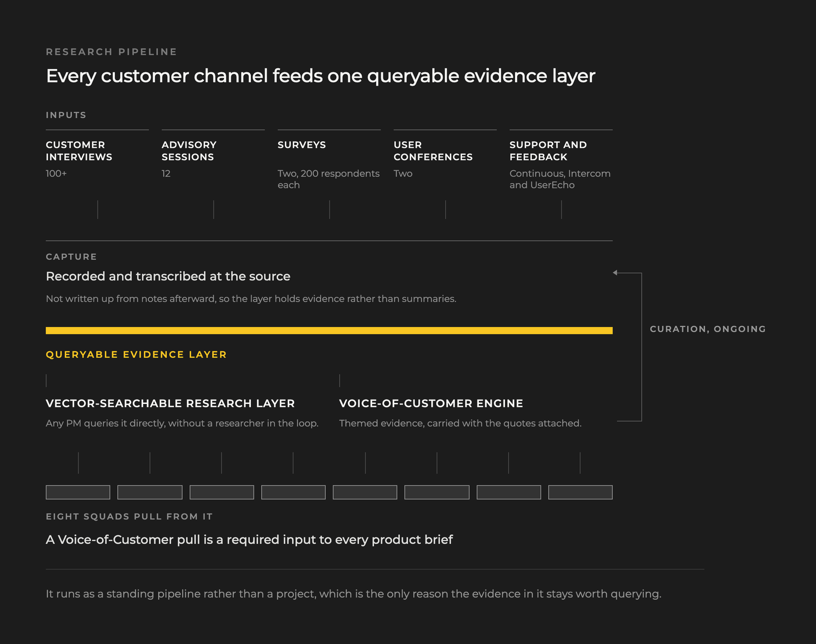Click the Support and Feedback heading

click(548, 151)
